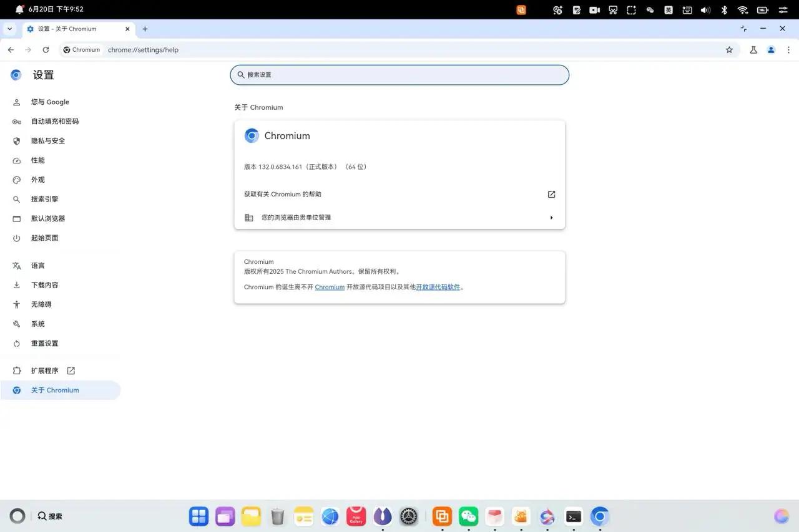Click the Chromium project hyperlink
The image size is (799, 532).
[330, 287]
